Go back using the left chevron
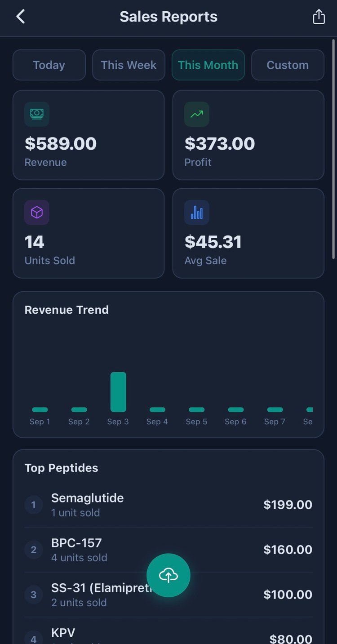Screen dimensions: 337x644 pos(20,17)
